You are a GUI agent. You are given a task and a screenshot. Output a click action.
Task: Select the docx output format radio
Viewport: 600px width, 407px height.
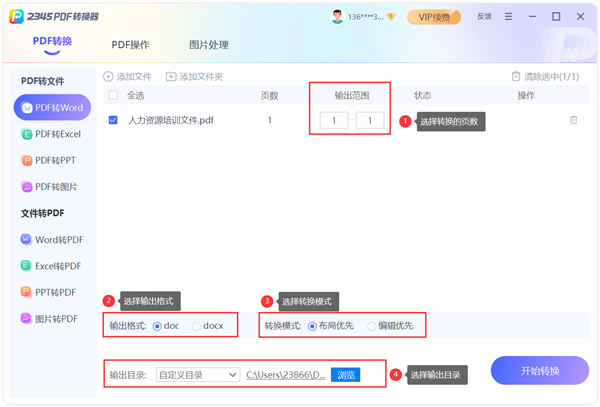197,326
